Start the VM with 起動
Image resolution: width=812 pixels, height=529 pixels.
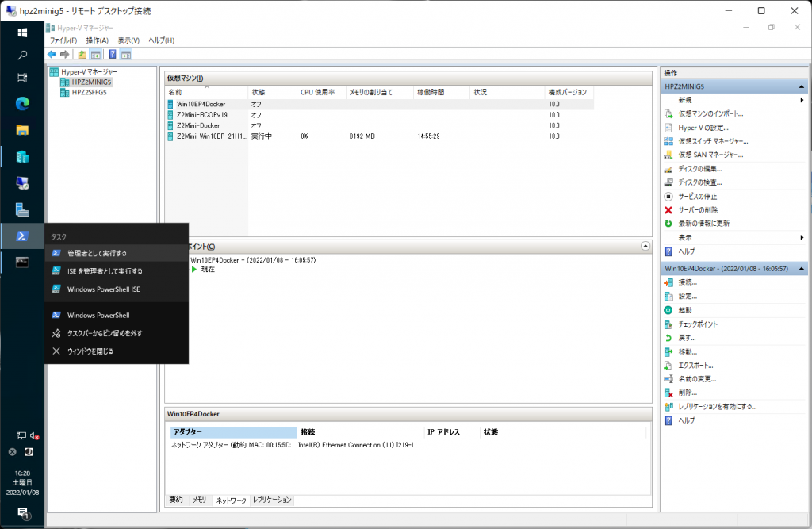click(685, 310)
